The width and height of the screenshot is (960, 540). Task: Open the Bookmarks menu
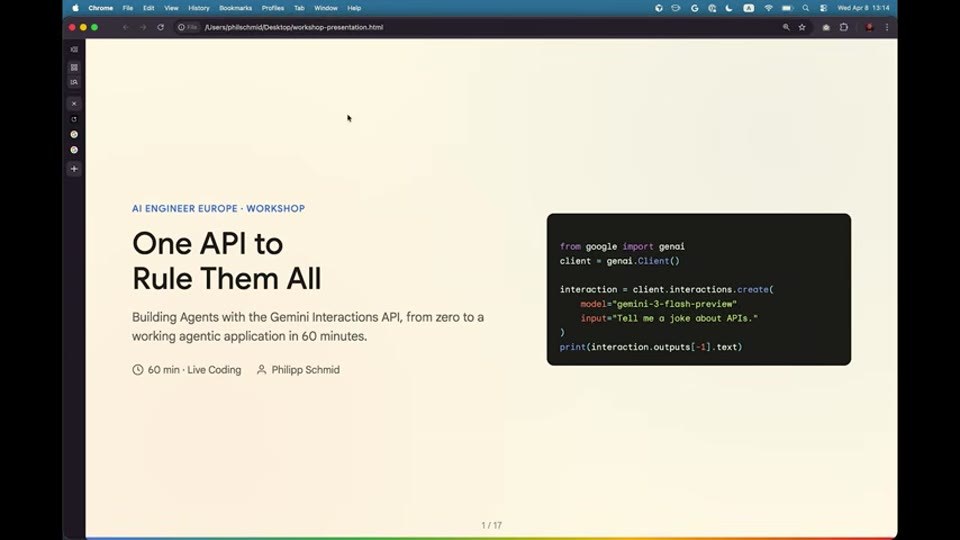click(x=235, y=8)
